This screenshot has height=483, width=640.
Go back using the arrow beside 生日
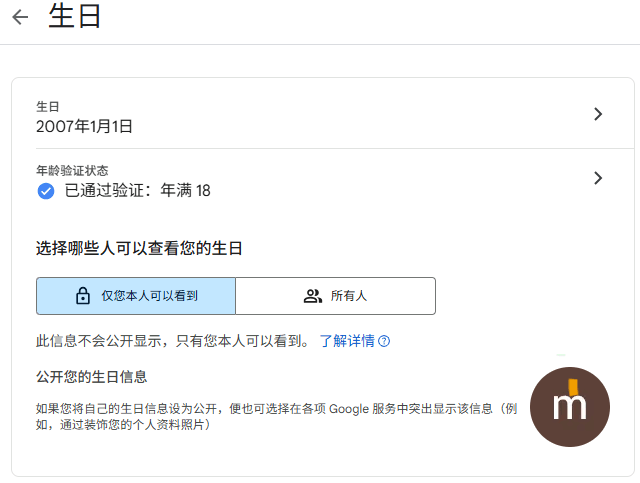[x=20, y=17]
